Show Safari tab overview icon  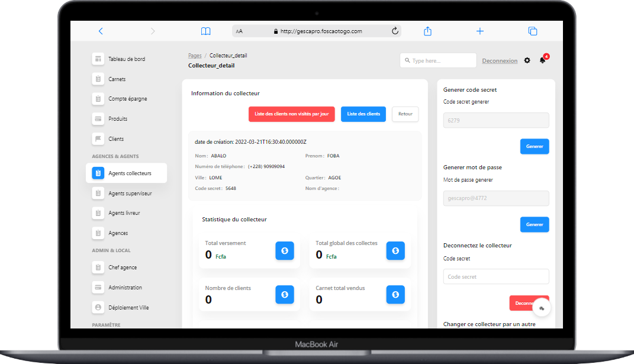[x=532, y=31]
